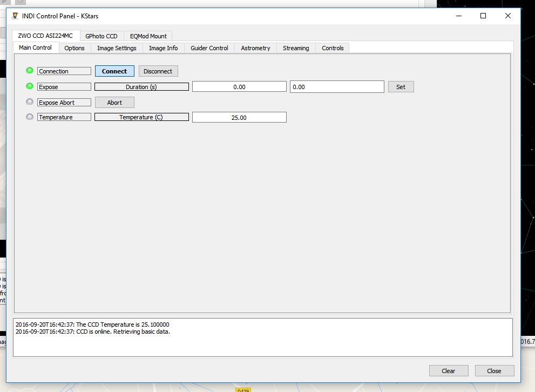Select the Main Control tab
This screenshot has height=392, width=535.
click(x=35, y=48)
